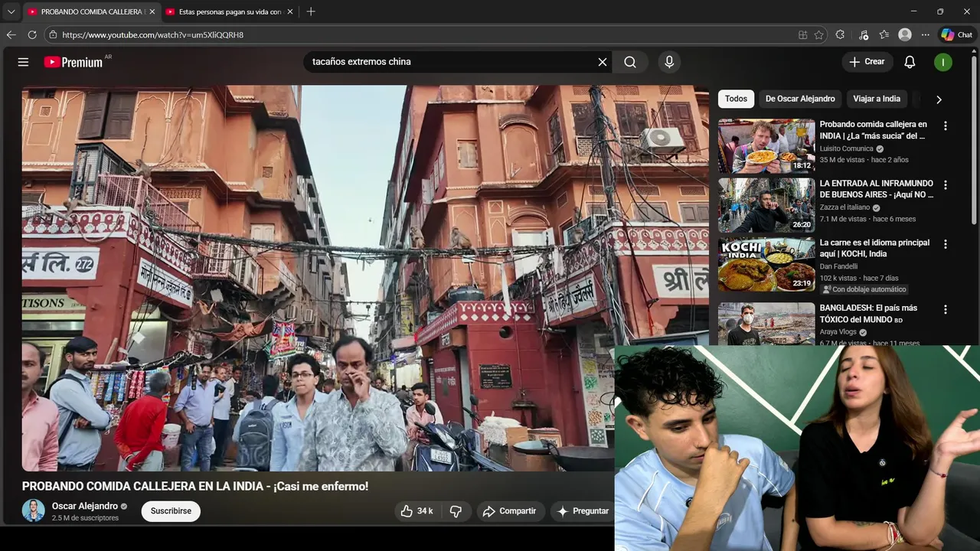
Task: Go to the YouTube Premium home logo
Action: (73, 62)
